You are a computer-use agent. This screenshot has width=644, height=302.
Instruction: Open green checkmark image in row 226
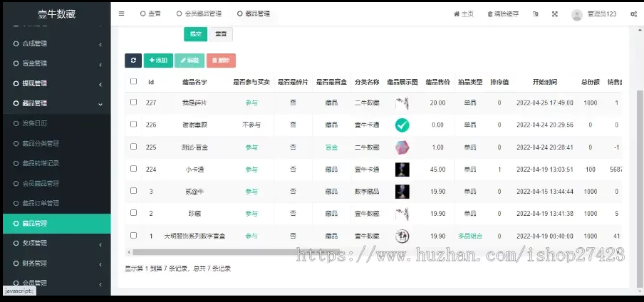402,125
